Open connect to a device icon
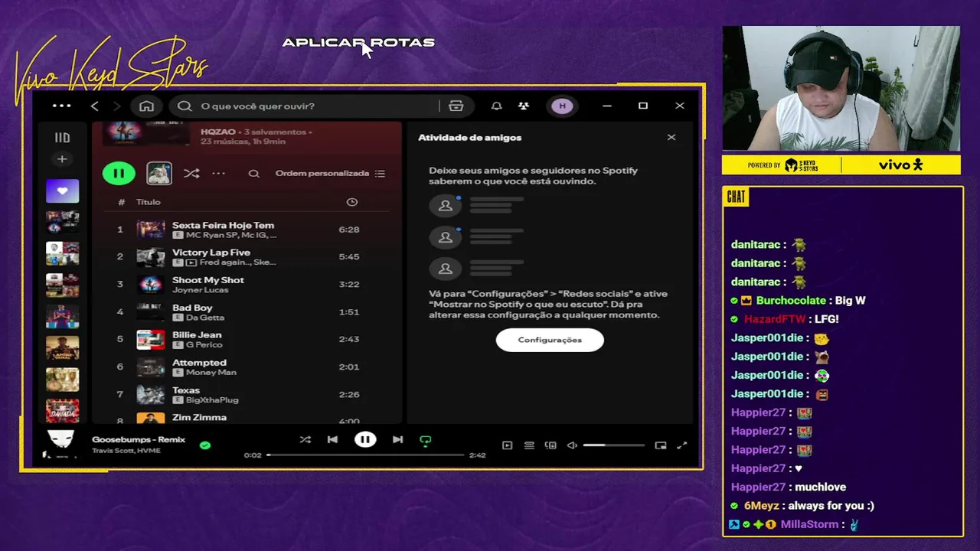 pyautogui.click(x=550, y=445)
